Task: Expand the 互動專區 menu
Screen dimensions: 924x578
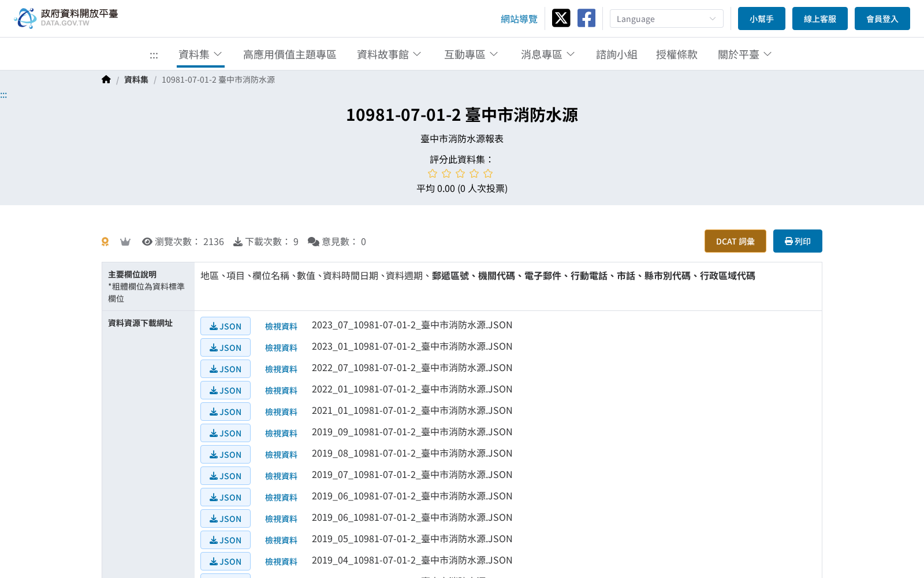Action: (x=471, y=54)
